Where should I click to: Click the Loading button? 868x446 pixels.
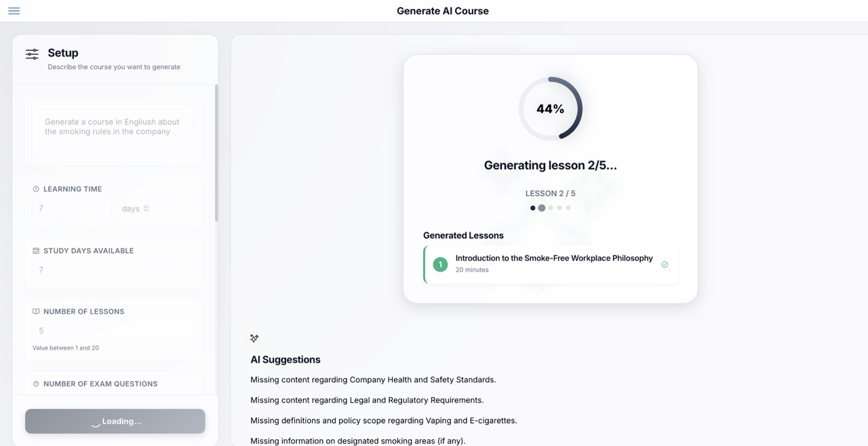pyautogui.click(x=115, y=421)
